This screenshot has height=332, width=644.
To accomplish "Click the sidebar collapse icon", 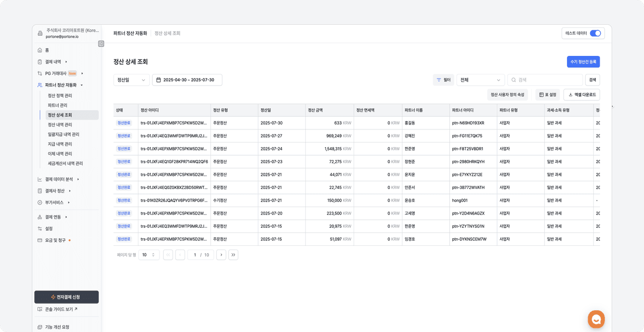I will pyautogui.click(x=101, y=44).
